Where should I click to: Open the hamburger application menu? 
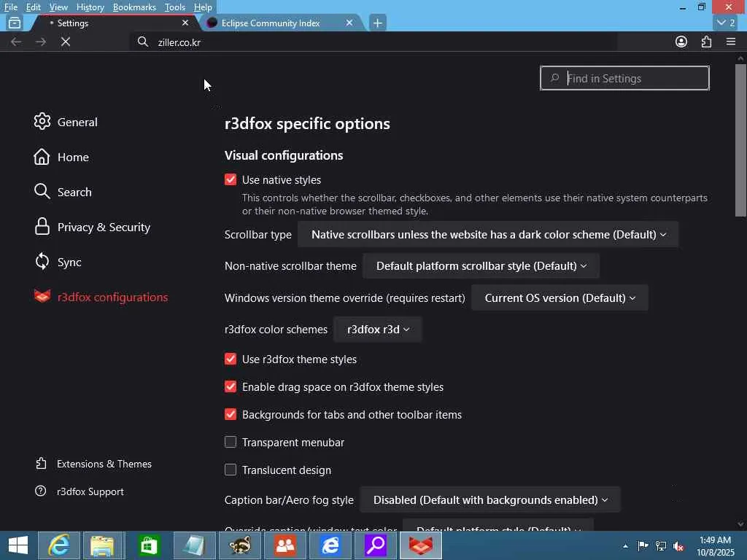click(x=731, y=42)
